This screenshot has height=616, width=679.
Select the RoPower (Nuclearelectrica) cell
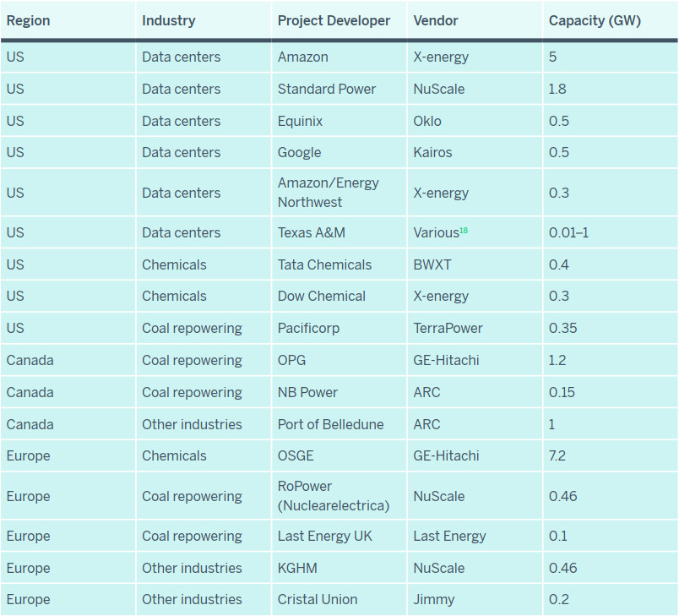[333, 496]
